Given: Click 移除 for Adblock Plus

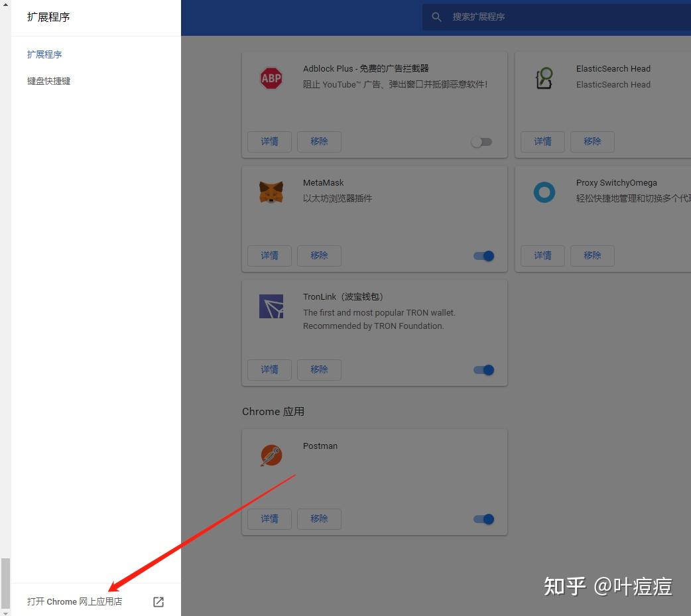Looking at the screenshot, I should pos(319,141).
